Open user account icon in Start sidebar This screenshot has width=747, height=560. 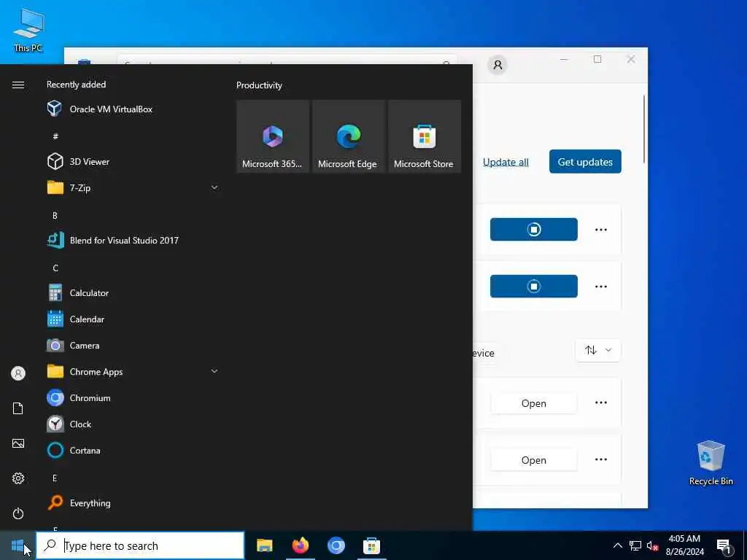coord(18,373)
